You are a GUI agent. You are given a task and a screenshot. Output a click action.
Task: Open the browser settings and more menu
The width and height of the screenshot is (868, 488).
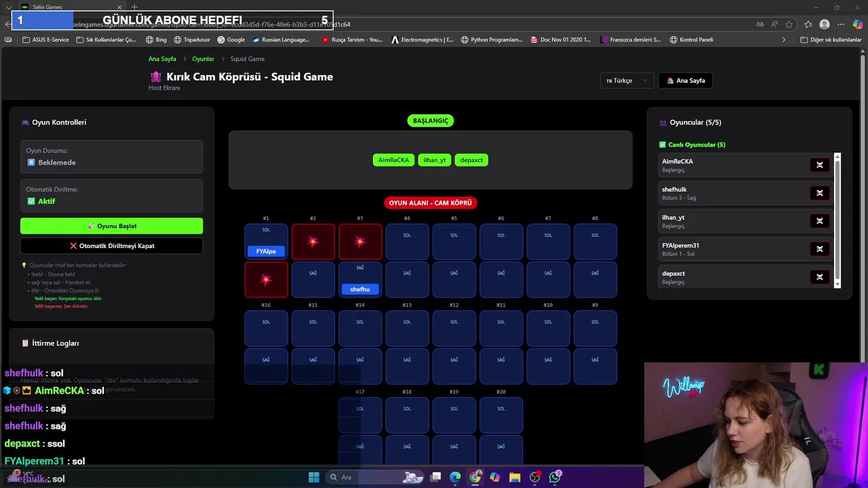coord(841,24)
